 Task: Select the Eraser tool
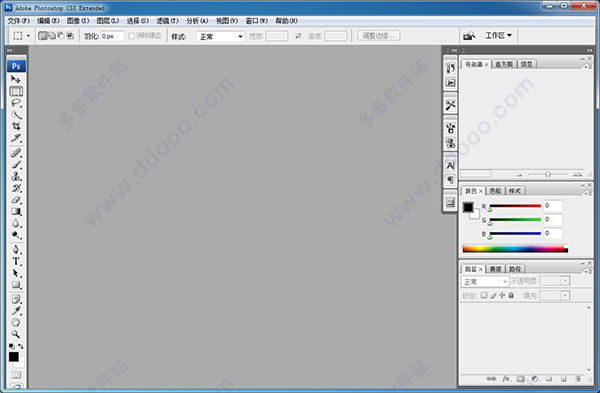[x=16, y=200]
